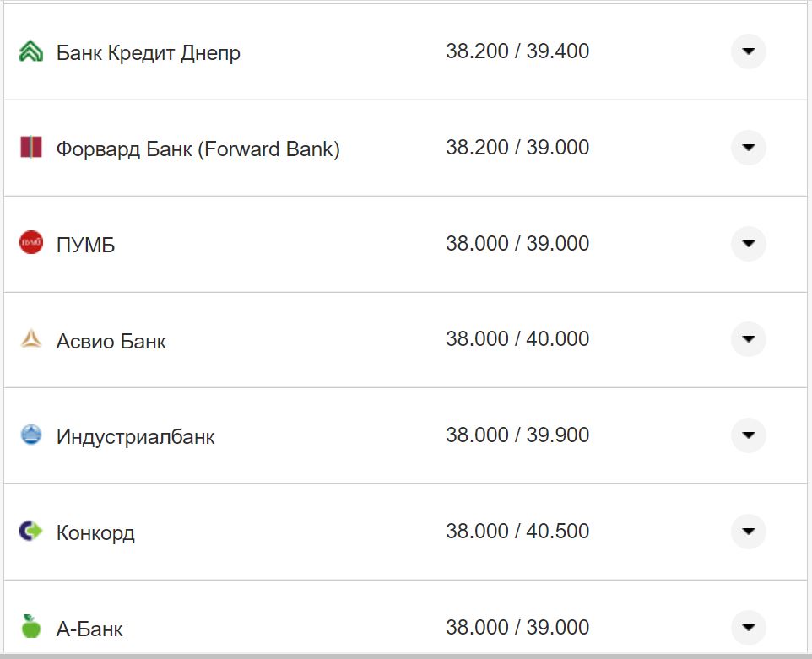Screen dimensions: 812x659
Task: Open the Конкорд dropdown arrow
Action: (748, 532)
